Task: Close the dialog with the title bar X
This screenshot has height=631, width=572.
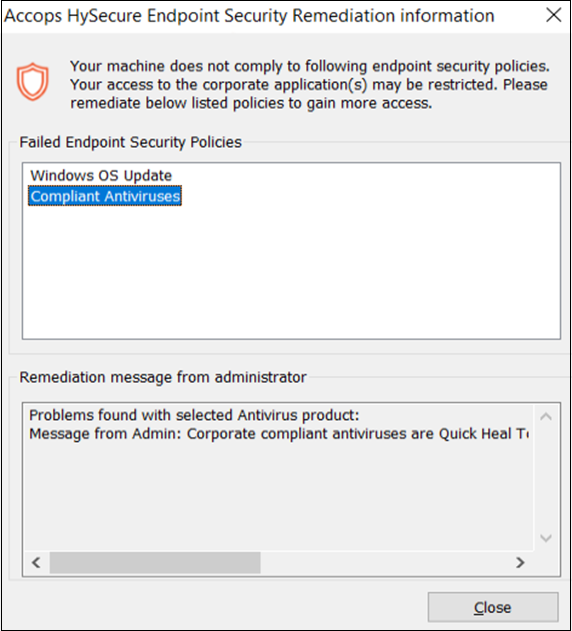Action: click(x=553, y=15)
